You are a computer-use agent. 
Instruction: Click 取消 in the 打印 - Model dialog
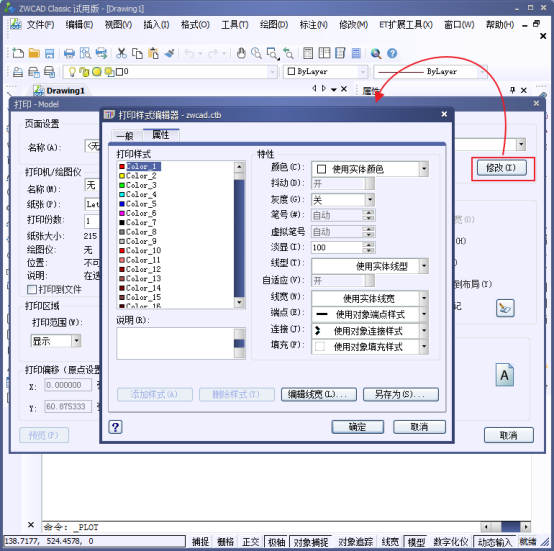click(x=508, y=435)
